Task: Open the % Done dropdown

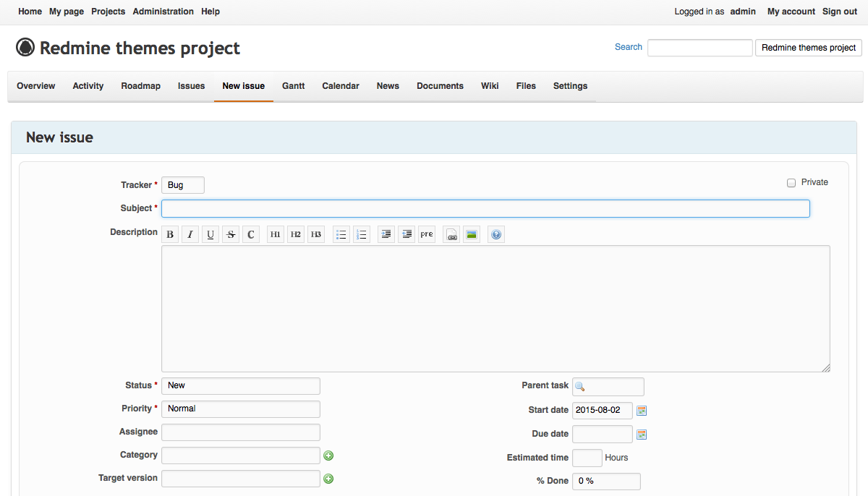Action: pyautogui.click(x=607, y=482)
